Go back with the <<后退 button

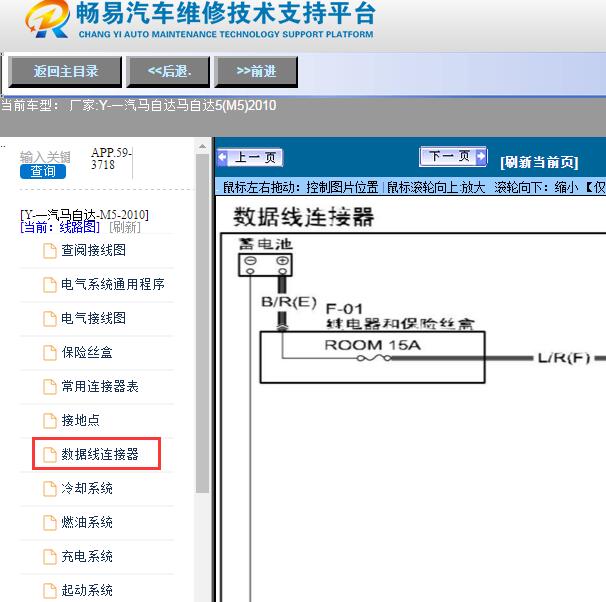(168, 72)
